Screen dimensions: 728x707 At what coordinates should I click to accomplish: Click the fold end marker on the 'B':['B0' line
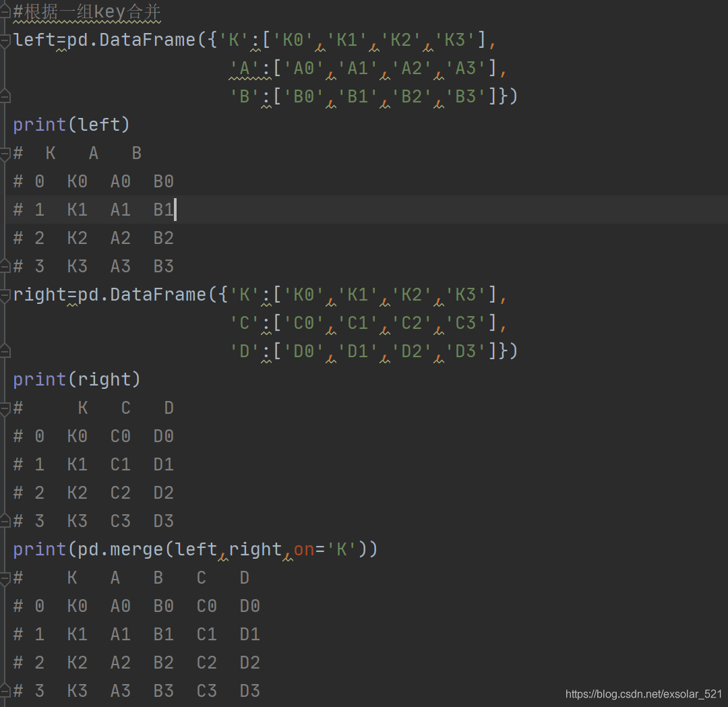4,96
